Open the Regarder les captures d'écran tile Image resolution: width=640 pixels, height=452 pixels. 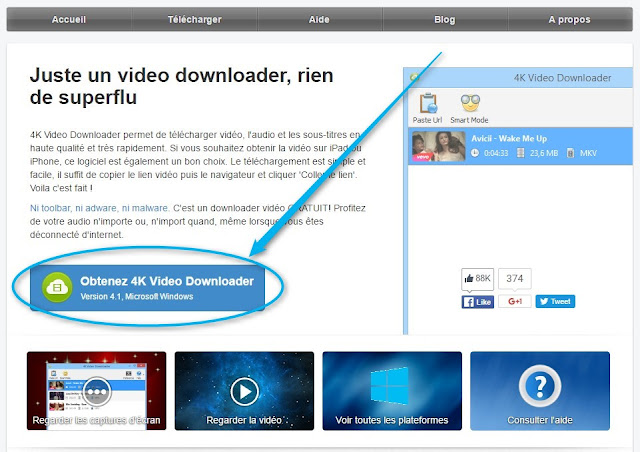point(97,391)
